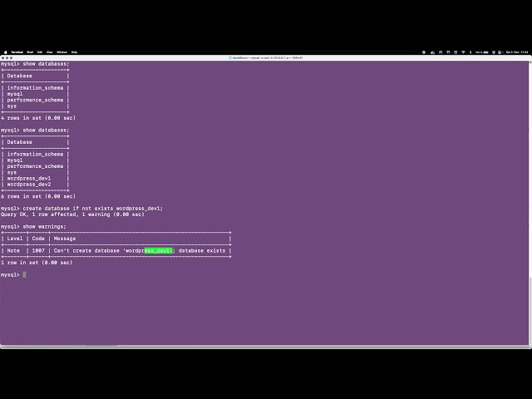This screenshot has height=399, width=532.
Task: Click the wordpress_dev1 row in database list
Action: (29, 179)
